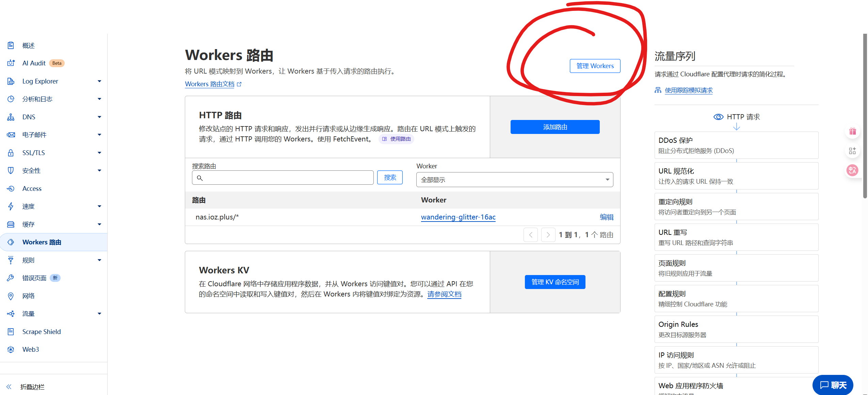Click the DDoS 保护 card
The height and width of the screenshot is (395, 868).
(x=736, y=145)
